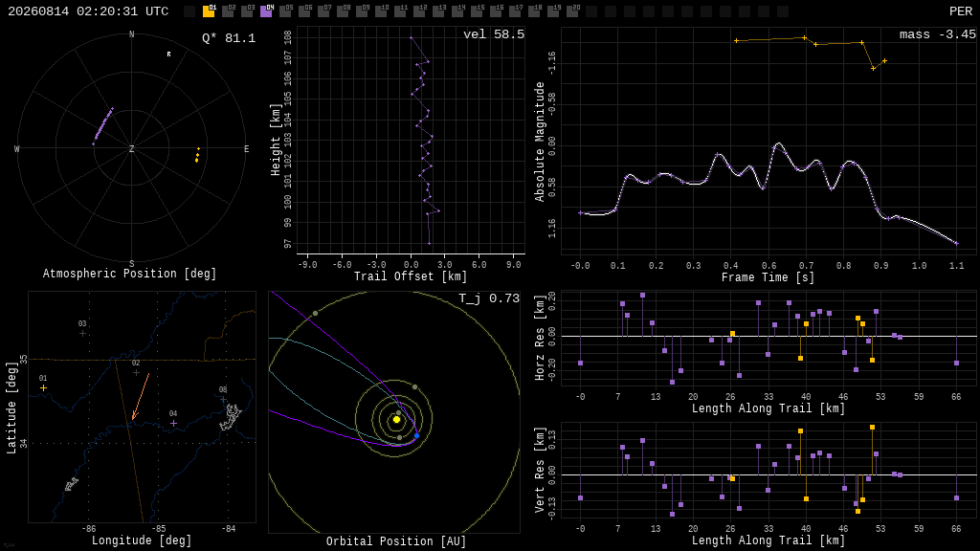Click the purple trail in polar sky plot

click(103, 125)
